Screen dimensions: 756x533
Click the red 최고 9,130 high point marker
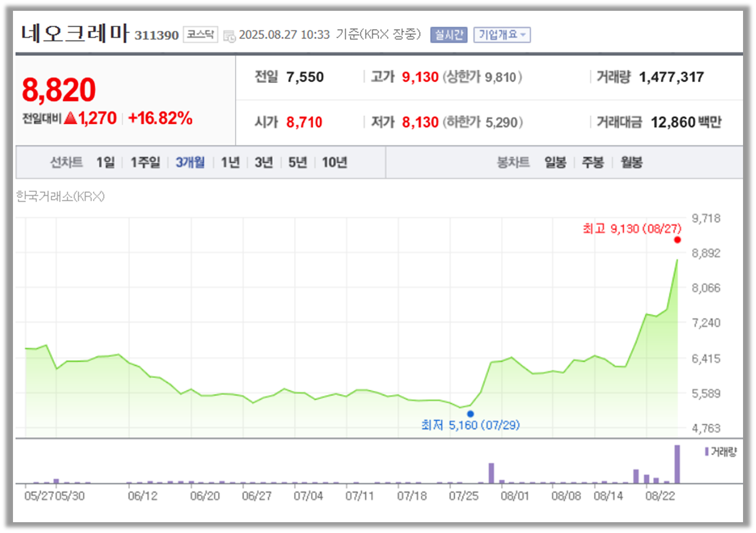tap(678, 239)
